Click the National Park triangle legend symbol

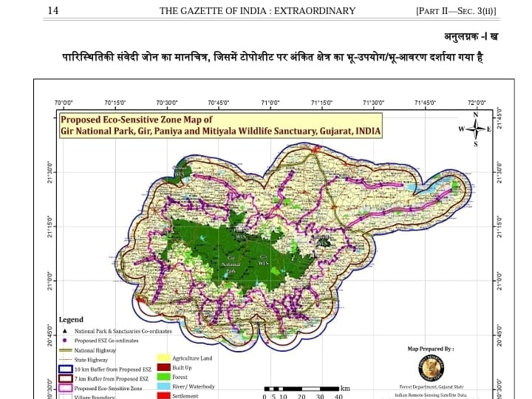tap(66, 330)
